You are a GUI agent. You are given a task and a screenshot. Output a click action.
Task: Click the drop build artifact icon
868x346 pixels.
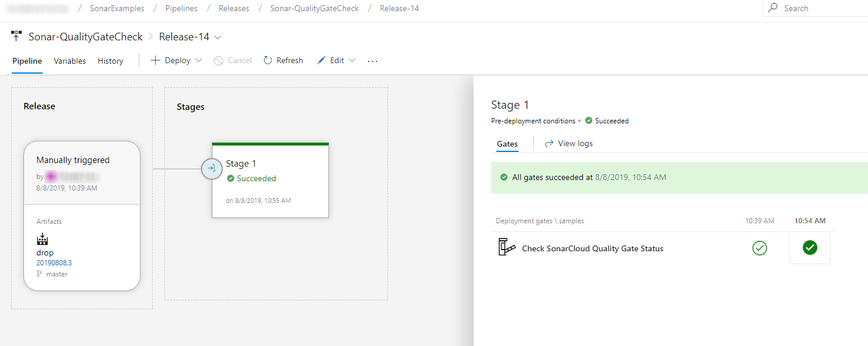click(42, 239)
